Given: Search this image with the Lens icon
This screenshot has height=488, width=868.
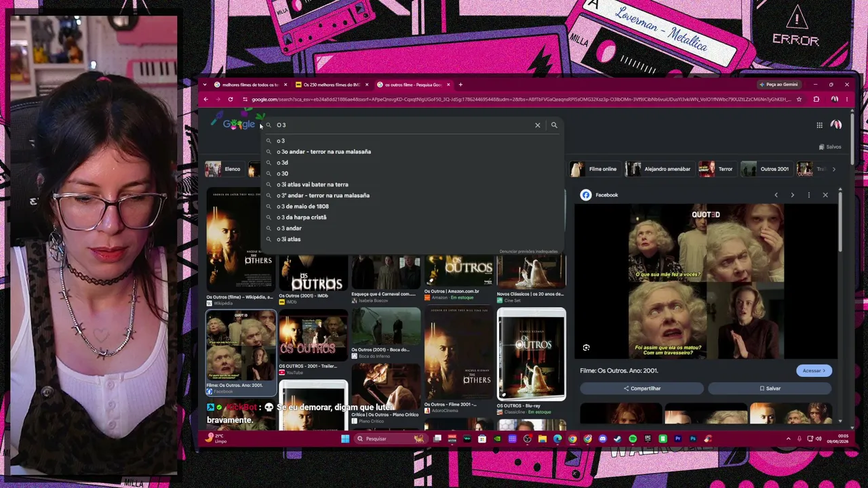Looking at the screenshot, I should tap(586, 348).
